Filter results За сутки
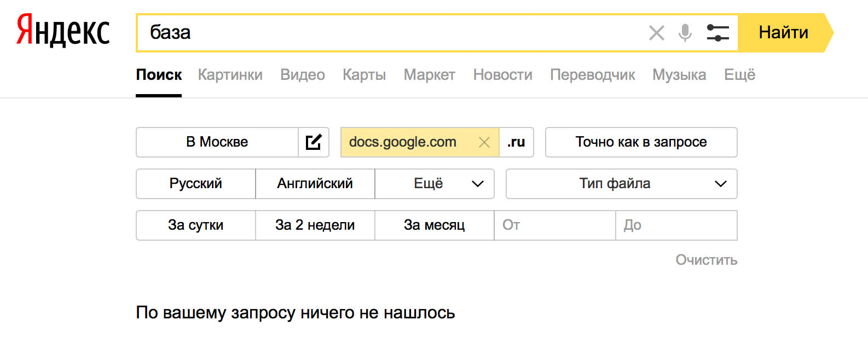The height and width of the screenshot is (349, 868). tap(196, 225)
